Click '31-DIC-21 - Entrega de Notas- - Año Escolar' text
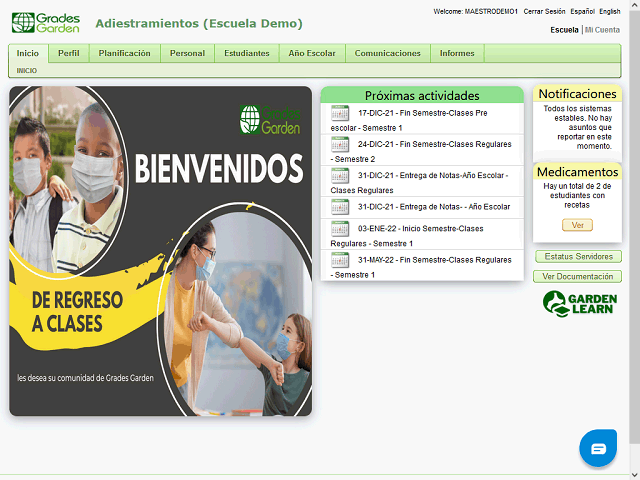The height and width of the screenshot is (480, 640). [434, 207]
